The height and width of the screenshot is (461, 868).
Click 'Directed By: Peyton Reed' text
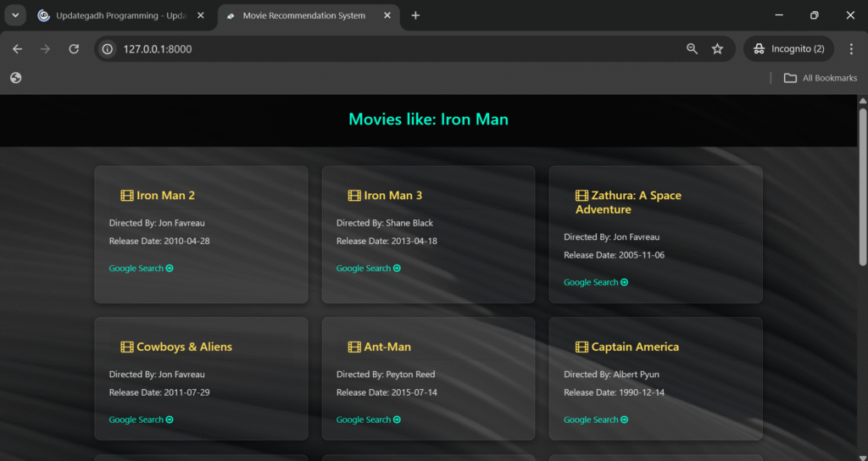pyautogui.click(x=386, y=375)
